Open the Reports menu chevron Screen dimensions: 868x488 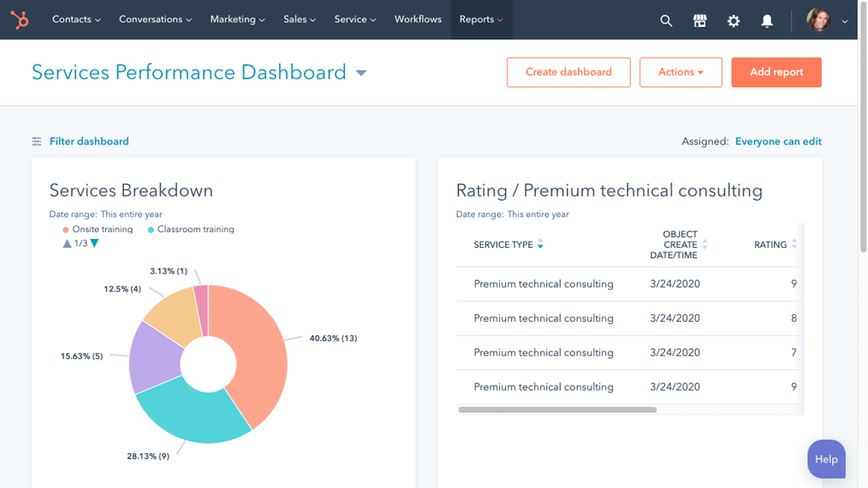point(500,20)
